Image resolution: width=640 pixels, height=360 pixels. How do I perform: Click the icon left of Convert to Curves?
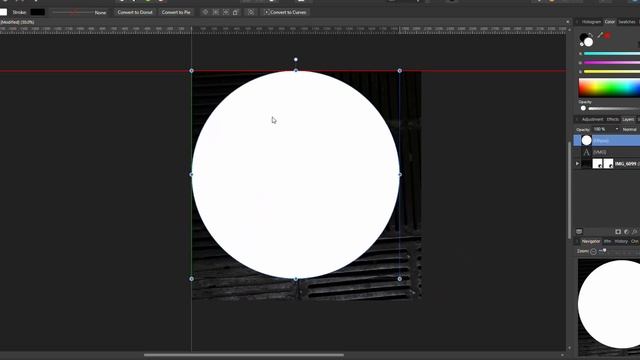(251, 12)
